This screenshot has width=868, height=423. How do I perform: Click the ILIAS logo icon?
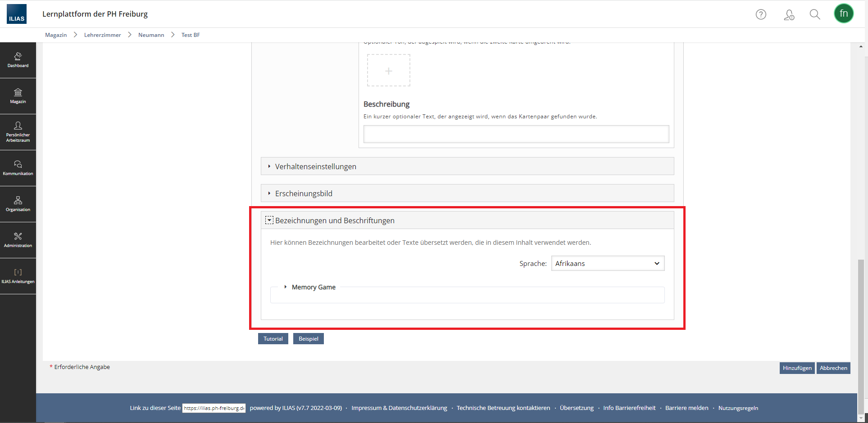coord(17,14)
